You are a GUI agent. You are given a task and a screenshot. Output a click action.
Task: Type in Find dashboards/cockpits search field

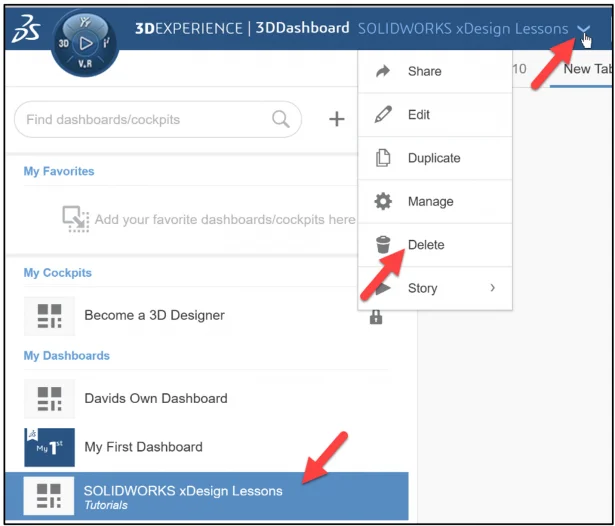[145, 120]
